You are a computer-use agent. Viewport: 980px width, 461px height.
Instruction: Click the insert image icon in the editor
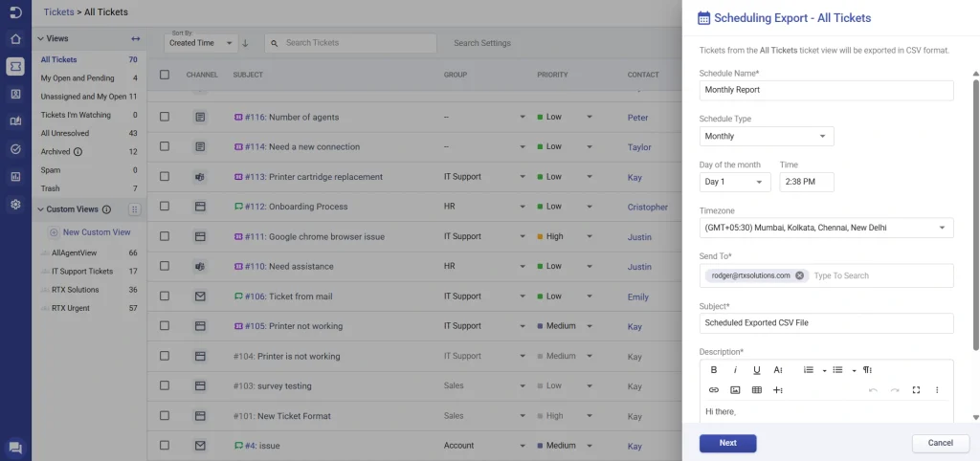click(x=735, y=390)
